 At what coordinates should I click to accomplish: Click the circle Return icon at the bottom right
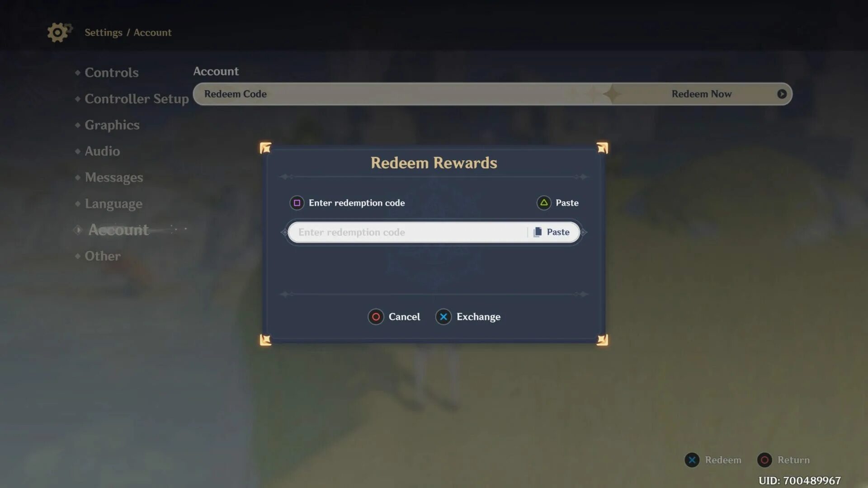point(764,460)
